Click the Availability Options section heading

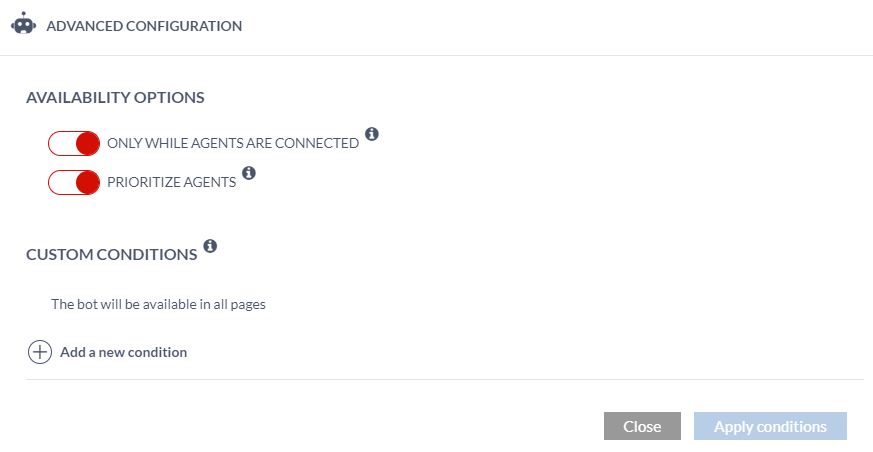[115, 98]
